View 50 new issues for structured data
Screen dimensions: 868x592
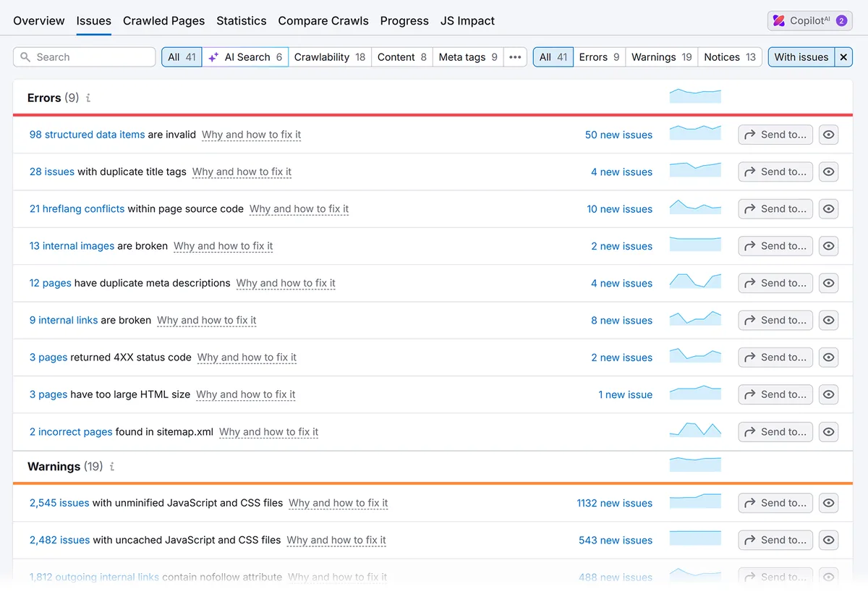[x=618, y=135]
